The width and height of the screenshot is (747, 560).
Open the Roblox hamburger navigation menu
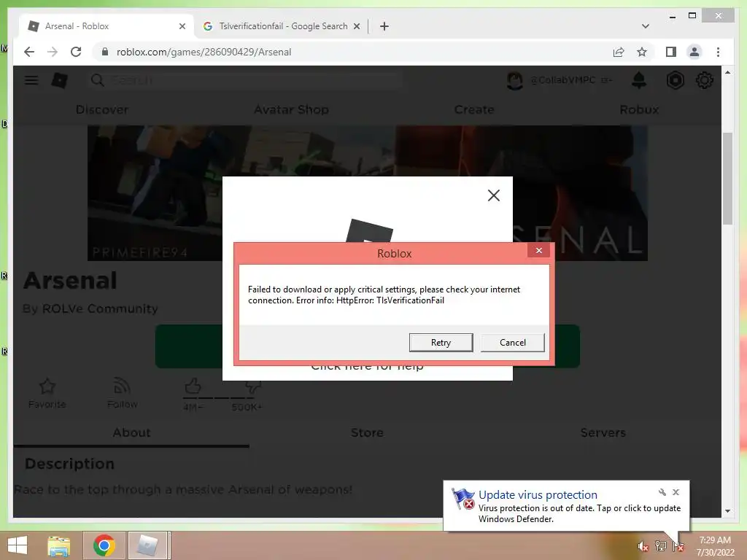pos(31,80)
